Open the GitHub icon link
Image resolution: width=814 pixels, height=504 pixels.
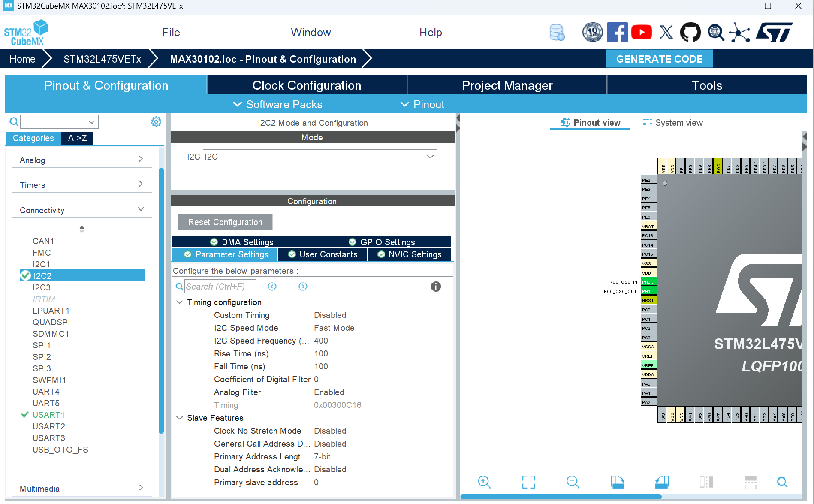[x=690, y=32]
